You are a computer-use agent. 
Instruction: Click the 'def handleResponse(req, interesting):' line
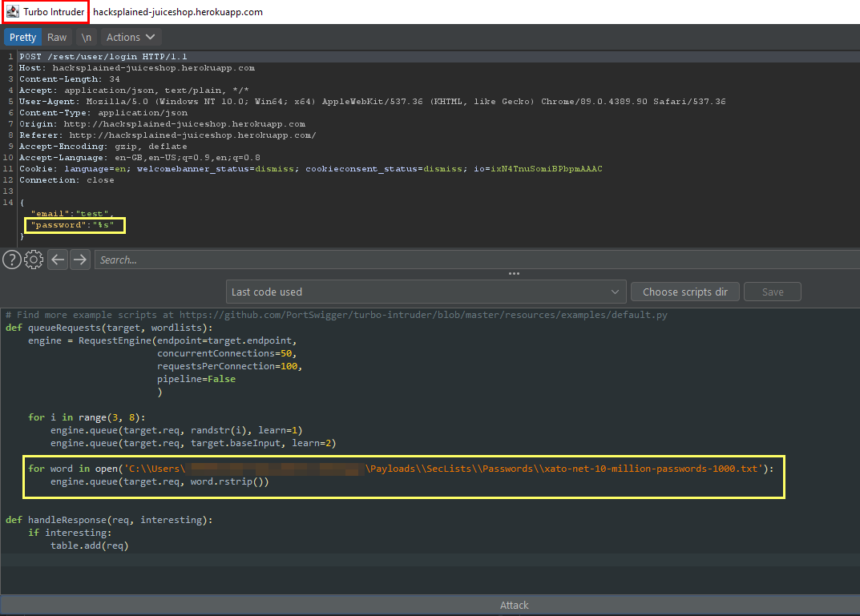(109, 520)
